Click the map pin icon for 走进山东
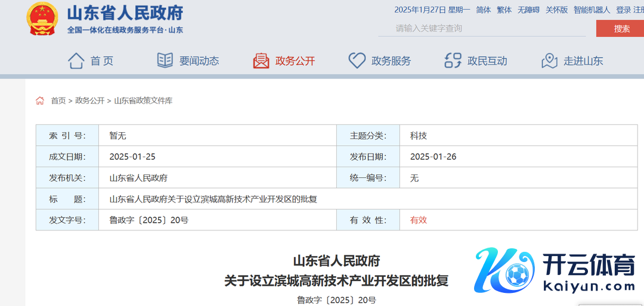Viewport: 644px width, 306px height. point(549,61)
